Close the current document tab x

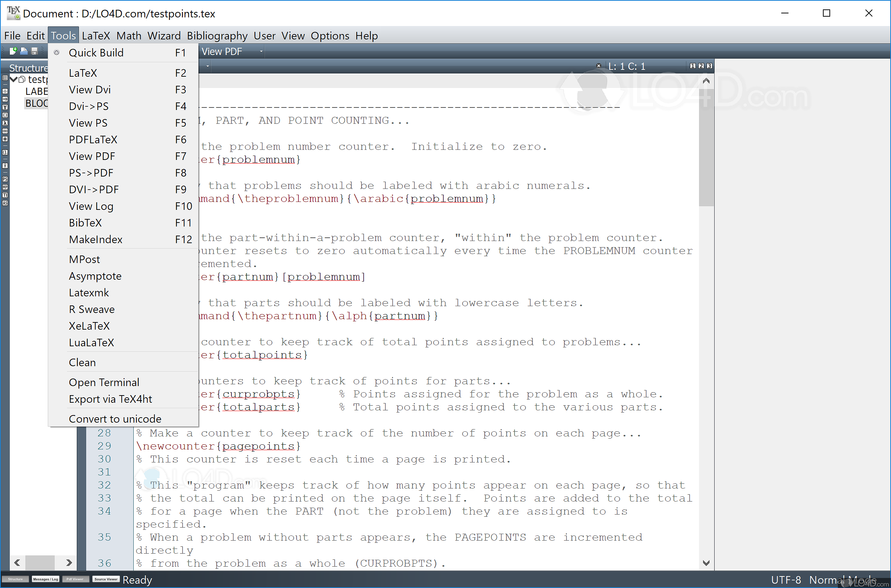pyautogui.click(x=599, y=65)
